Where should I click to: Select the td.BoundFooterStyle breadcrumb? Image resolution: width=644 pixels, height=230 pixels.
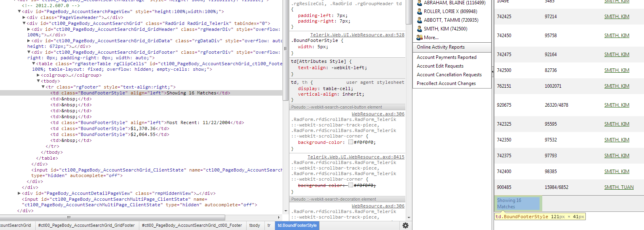click(297, 225)
